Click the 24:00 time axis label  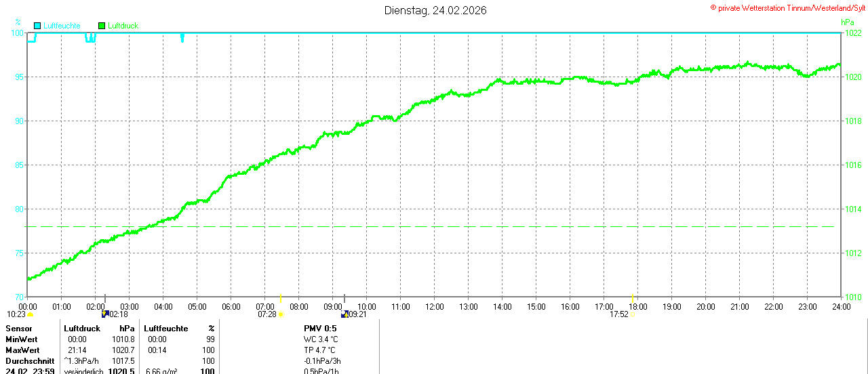842,306
